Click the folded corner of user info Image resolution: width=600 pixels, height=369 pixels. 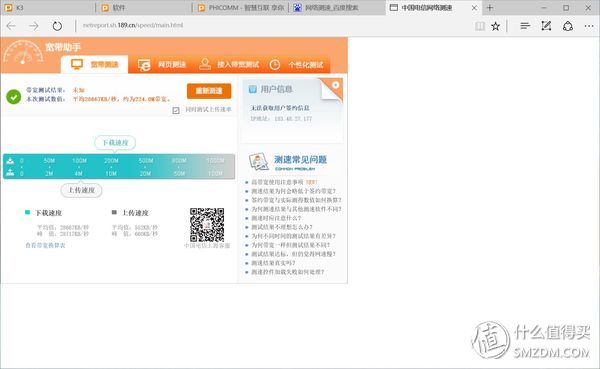tap(332, 89)
